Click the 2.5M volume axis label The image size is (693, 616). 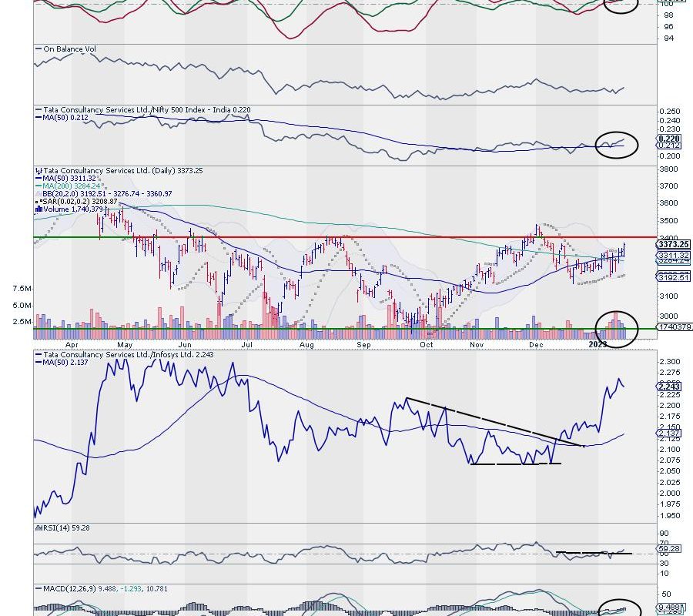point(22,321)
